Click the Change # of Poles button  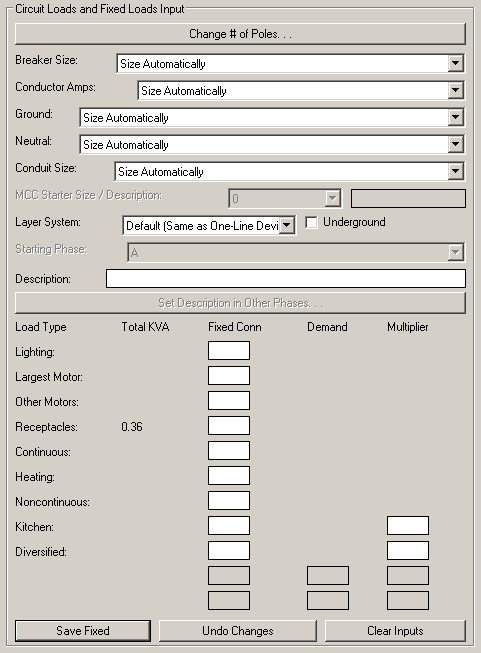tap(240, 34)
